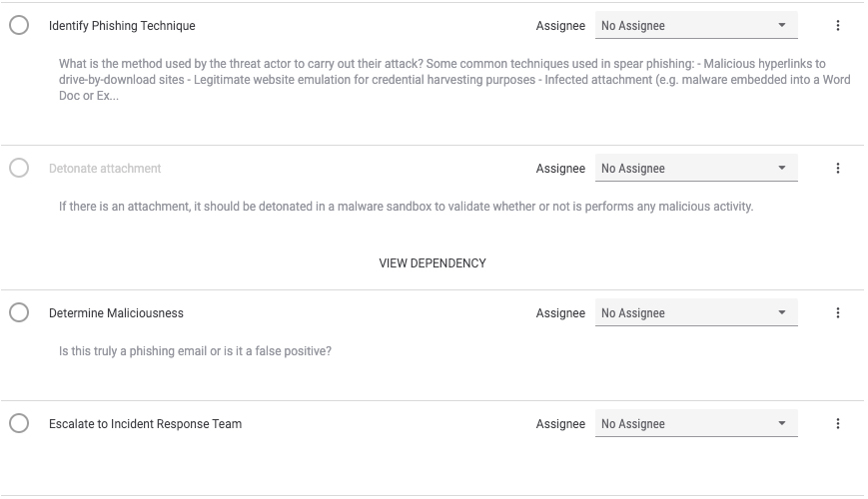Screen dimensions: 868x499
Task: Open kebab menu for Escalate to Incident Response
Action: (838, 424)
